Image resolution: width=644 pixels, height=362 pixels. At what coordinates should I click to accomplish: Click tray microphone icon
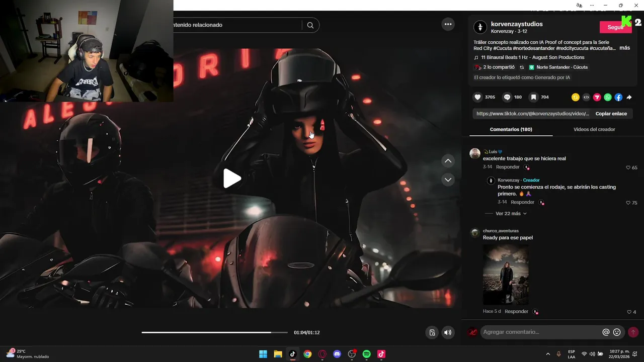(x=559, y=354)
